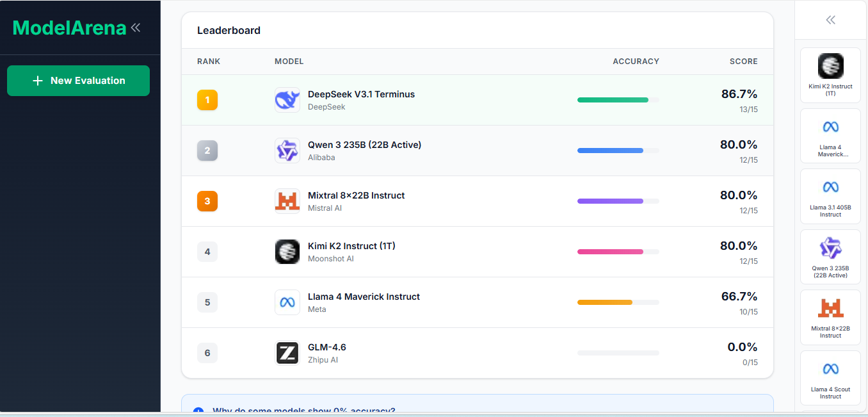Open the 'Why do some models show 0% accuracy?' note
This screenshot has width=868, height=417.
click(304, 411)
